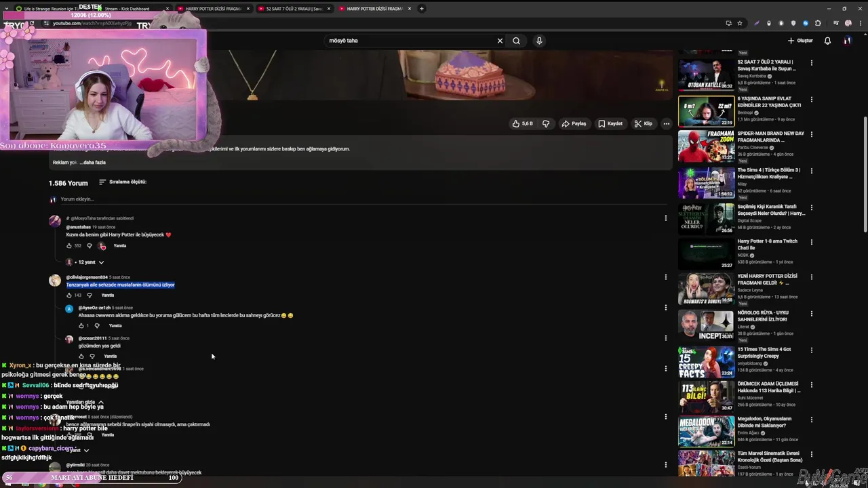Open options menu for @AyseOz-ze1zh reply

coord(665,308)
